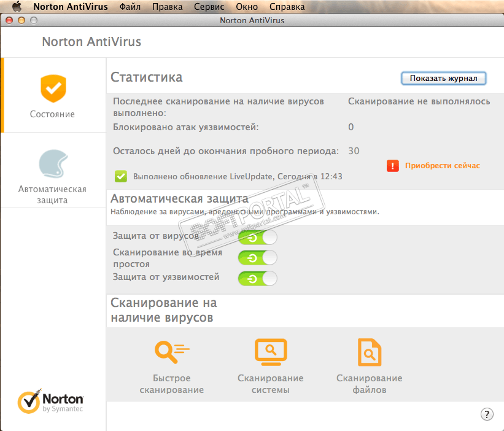Click the Статистика heading
This screenshot has height=431, width=504.
[147, 77]
